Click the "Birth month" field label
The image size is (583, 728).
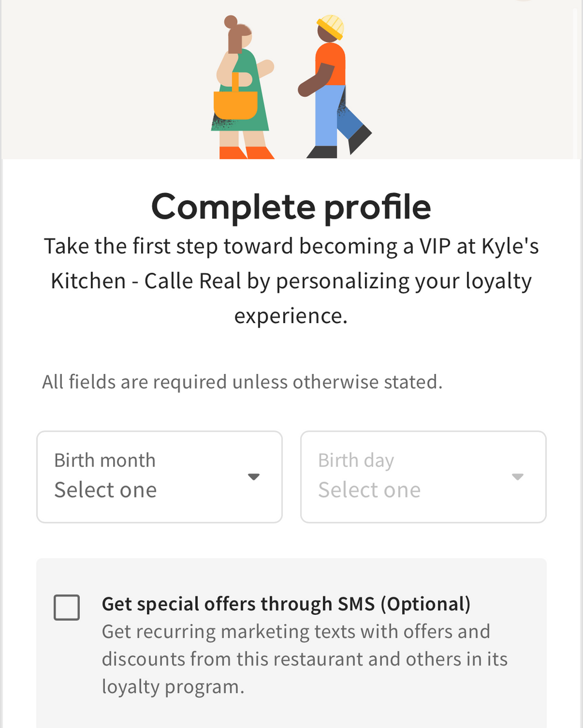tap(105, 460)
